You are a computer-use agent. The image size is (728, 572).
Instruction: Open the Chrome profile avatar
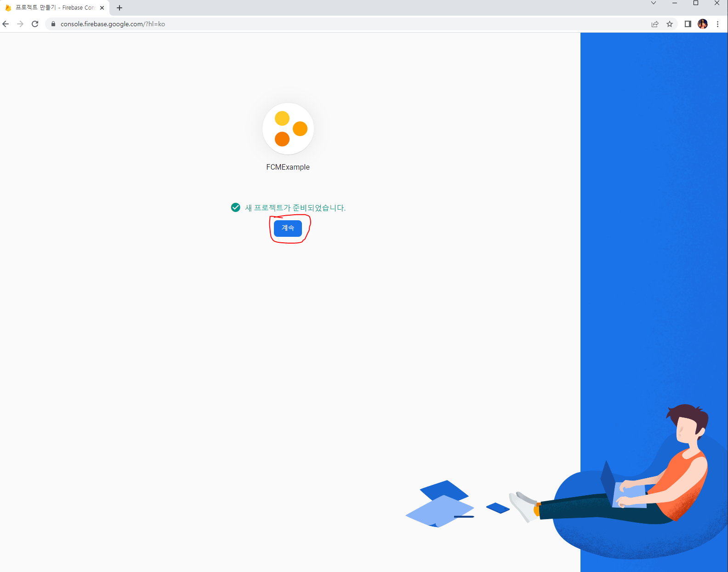(x=703, y=24)
